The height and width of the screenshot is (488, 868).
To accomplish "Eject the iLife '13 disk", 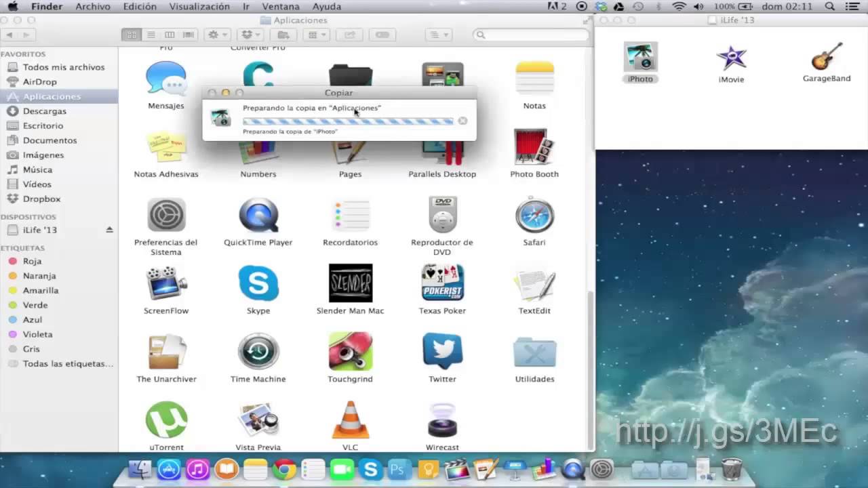I will [109, 230].
